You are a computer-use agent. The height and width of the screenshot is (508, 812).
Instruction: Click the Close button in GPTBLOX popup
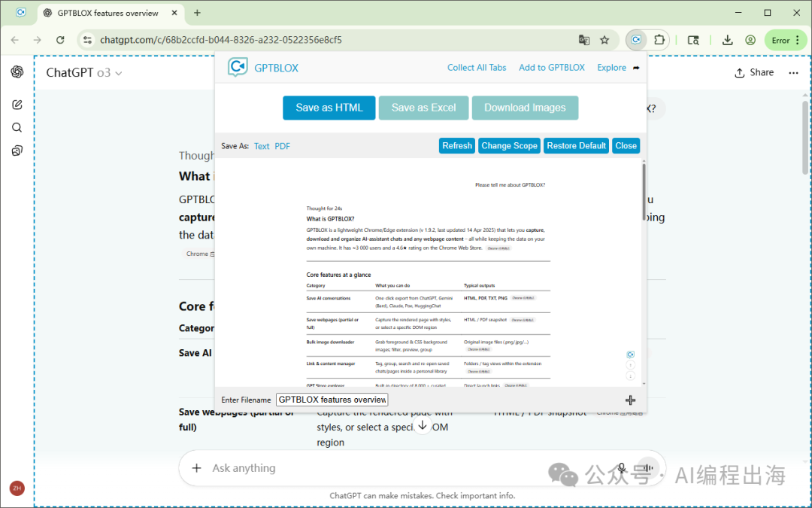click(x=626, y=146)
